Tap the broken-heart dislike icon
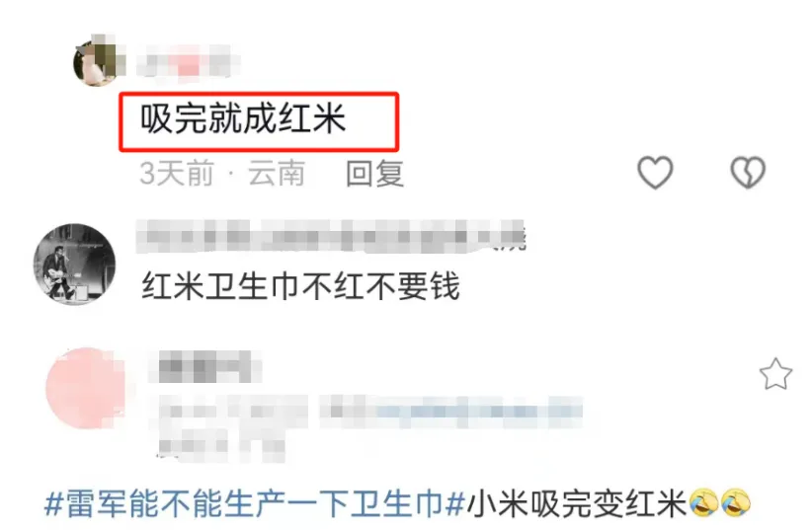Viewport: 812px width, 530px height. 748,173
